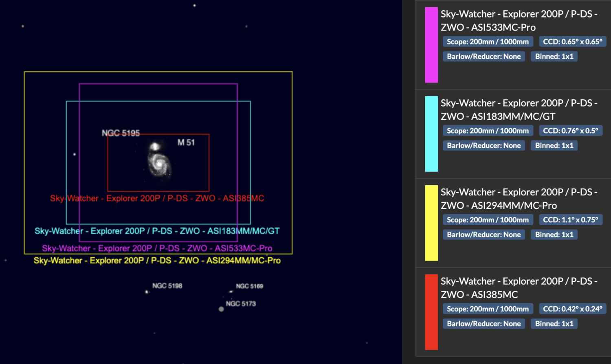Click the NGC 5195 label on sky map
The width and height of the screenshot is (611, 364).
tap(121, 133)
